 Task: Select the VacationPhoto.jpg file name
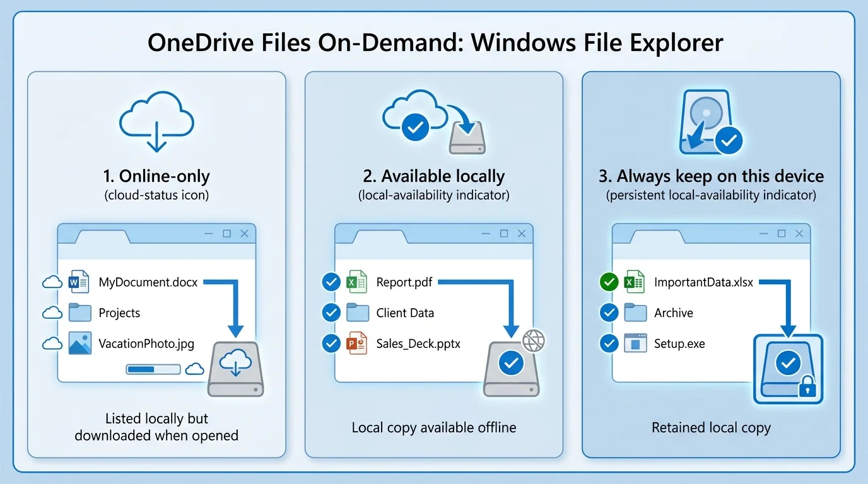(x=146, y=344)
